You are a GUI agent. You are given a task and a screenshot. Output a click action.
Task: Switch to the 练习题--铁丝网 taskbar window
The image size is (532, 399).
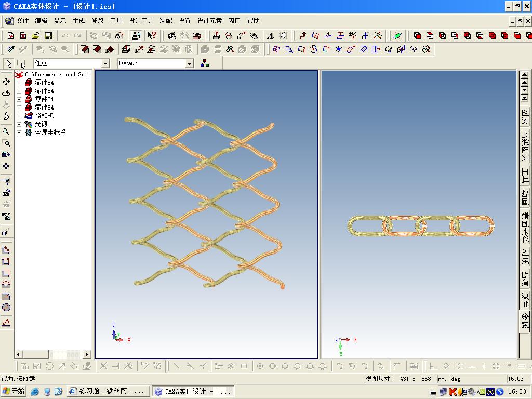(x=109, y=391)
